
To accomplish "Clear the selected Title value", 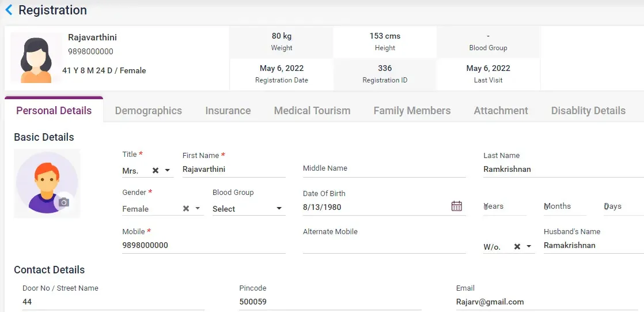I will 156,171.
